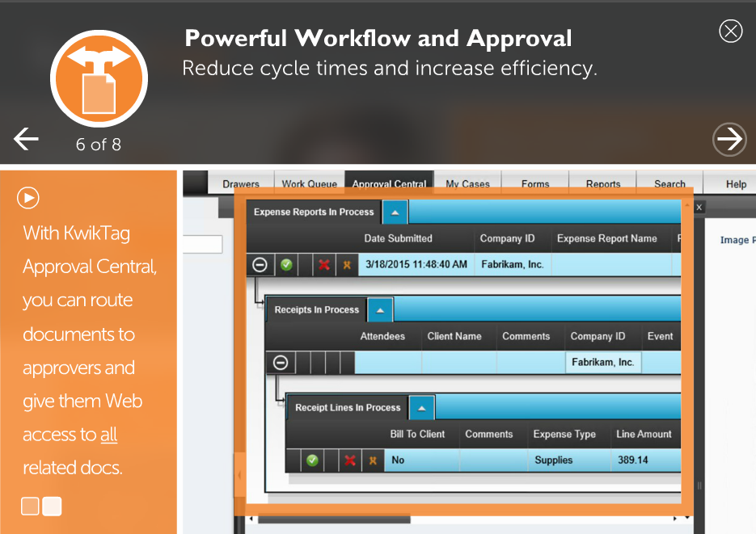Advance to the next tour slide
The image size is (756, 534).
(x=729, y=140)
